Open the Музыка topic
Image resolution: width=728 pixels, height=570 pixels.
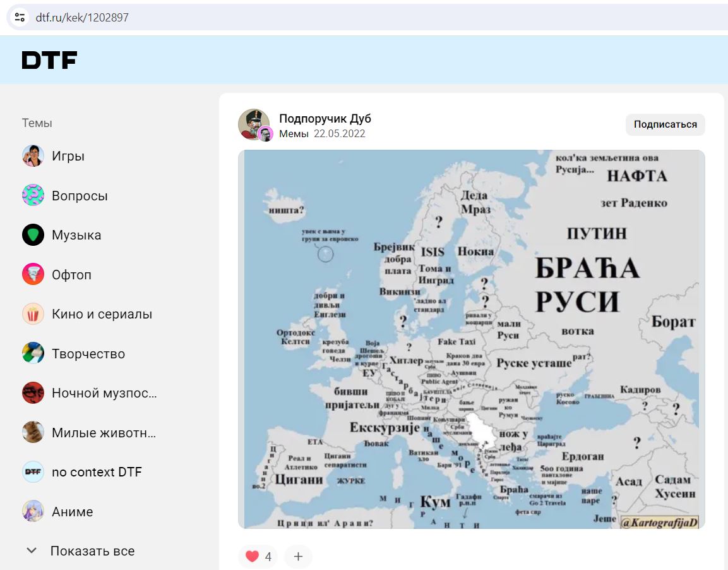click(x=76, y=235)
